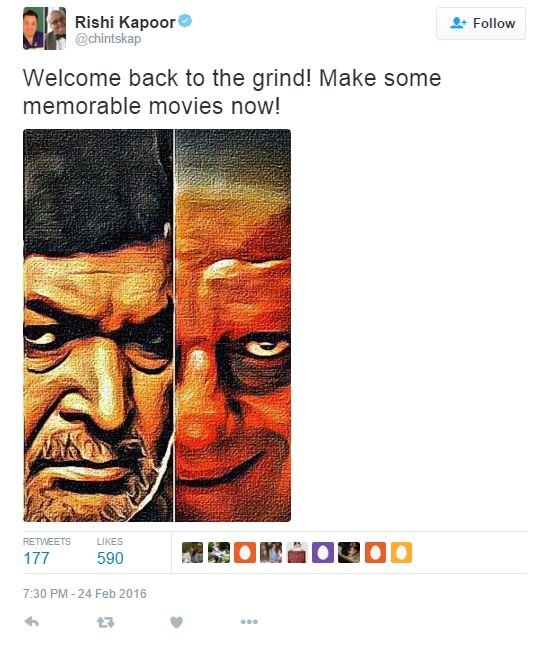Click first liker avatar in the row
Screen dimensions: 557x651
click(x=193, y=553)
